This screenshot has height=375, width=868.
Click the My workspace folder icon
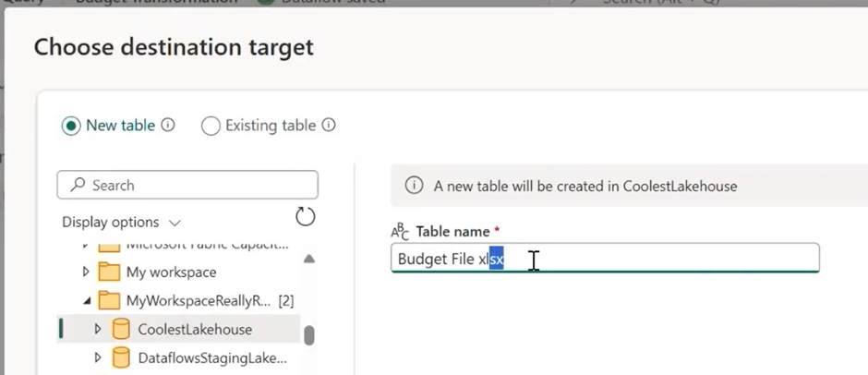point(109,272)
